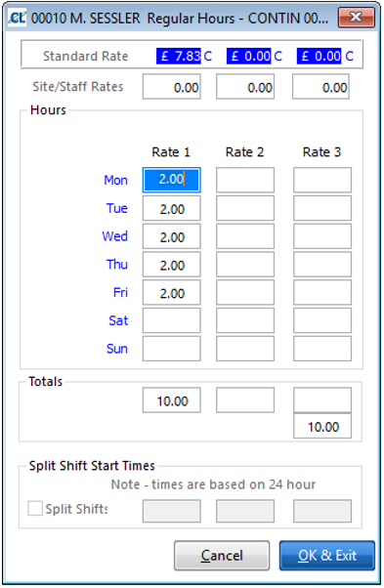Click the second standard rate £ 0.00 value
Image resolution: width=384 pixels, height=588 pixels.
249,56
